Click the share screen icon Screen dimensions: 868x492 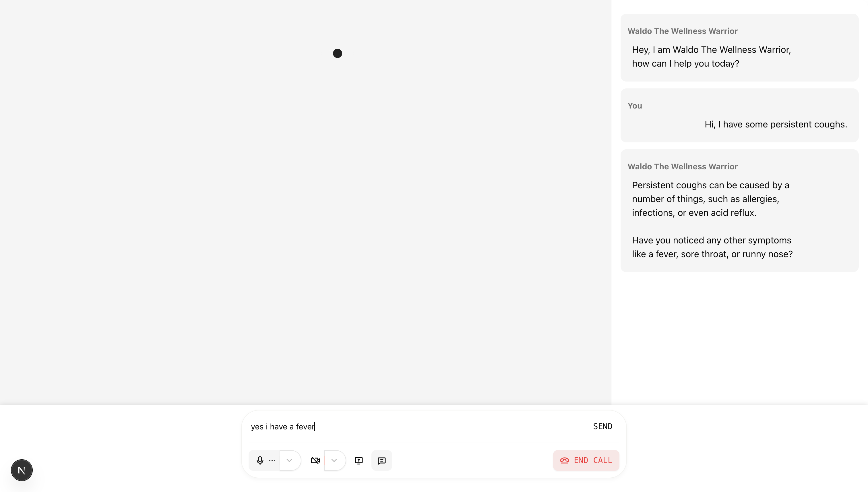(359, 460)
